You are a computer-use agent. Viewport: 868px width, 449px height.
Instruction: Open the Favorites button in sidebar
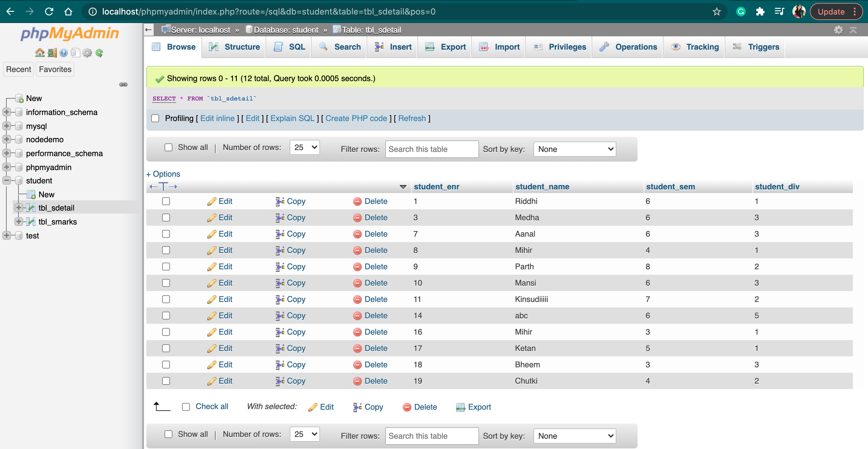point(55,70)
